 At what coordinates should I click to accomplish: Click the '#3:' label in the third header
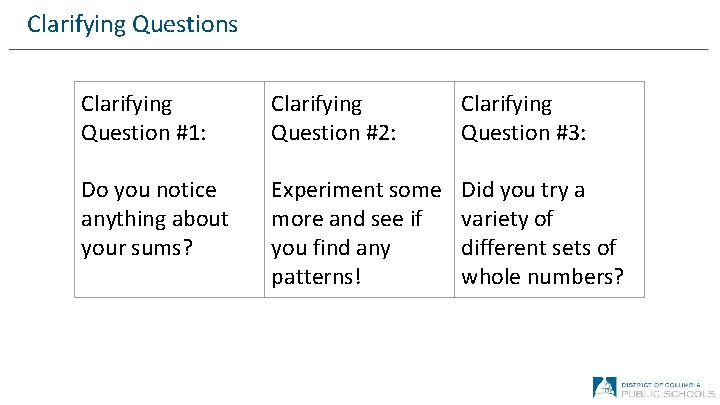(x=566, y=132)
